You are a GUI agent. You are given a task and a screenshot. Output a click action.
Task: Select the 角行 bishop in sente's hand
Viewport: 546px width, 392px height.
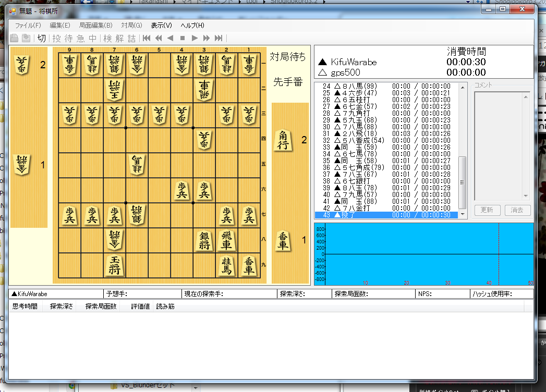(283, 140)
